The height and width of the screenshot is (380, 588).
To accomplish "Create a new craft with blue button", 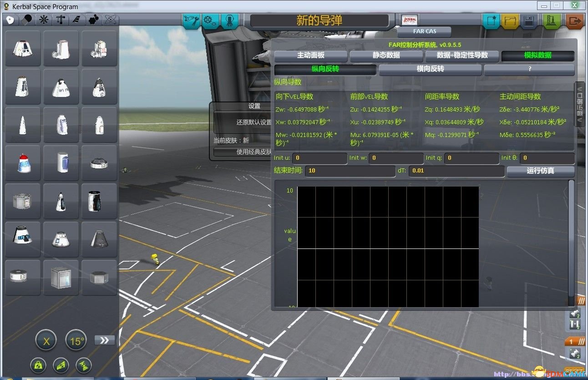I will pyautogui.click(x=491, y=21).
